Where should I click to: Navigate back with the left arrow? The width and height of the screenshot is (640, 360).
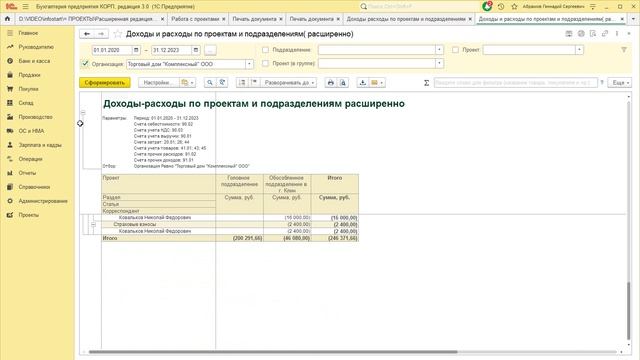(87, 34)
